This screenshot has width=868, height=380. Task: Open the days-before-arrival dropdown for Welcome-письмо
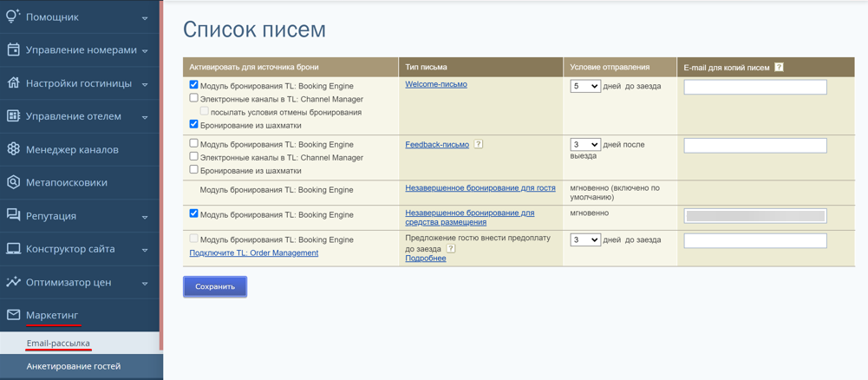pos(585,86)
